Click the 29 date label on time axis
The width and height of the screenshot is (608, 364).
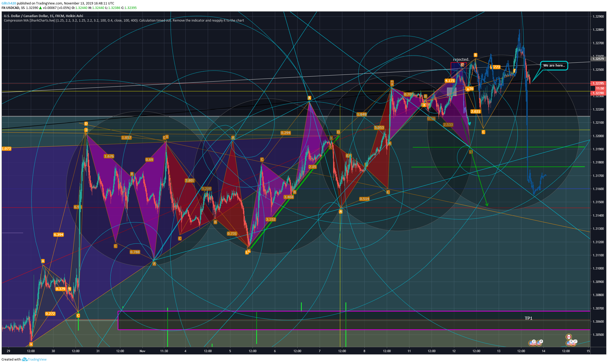[x=8, y=351]
